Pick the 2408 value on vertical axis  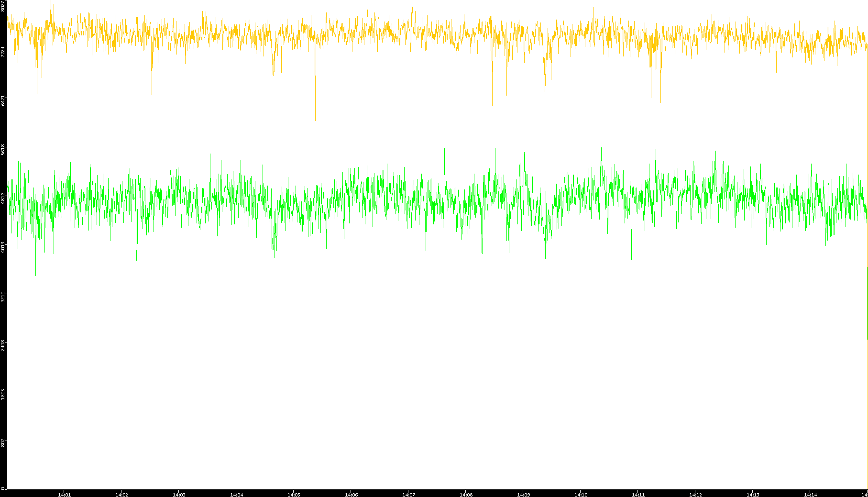(x=3, y=345)
